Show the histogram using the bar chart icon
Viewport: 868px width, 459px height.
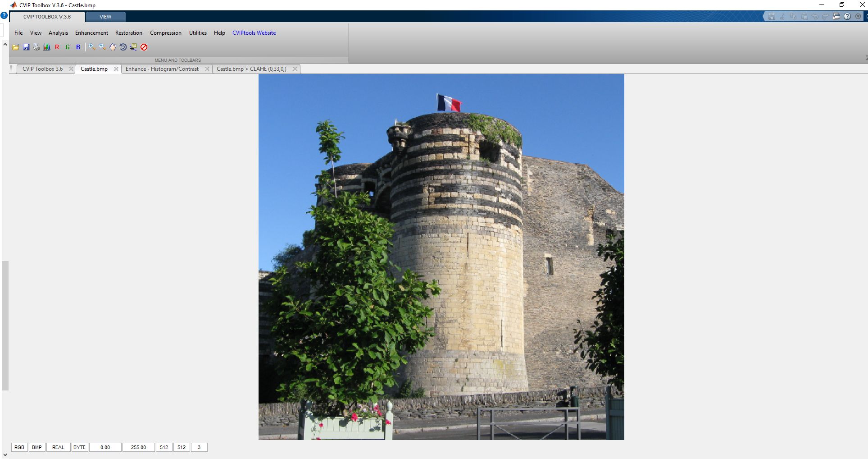pos(47,47)
